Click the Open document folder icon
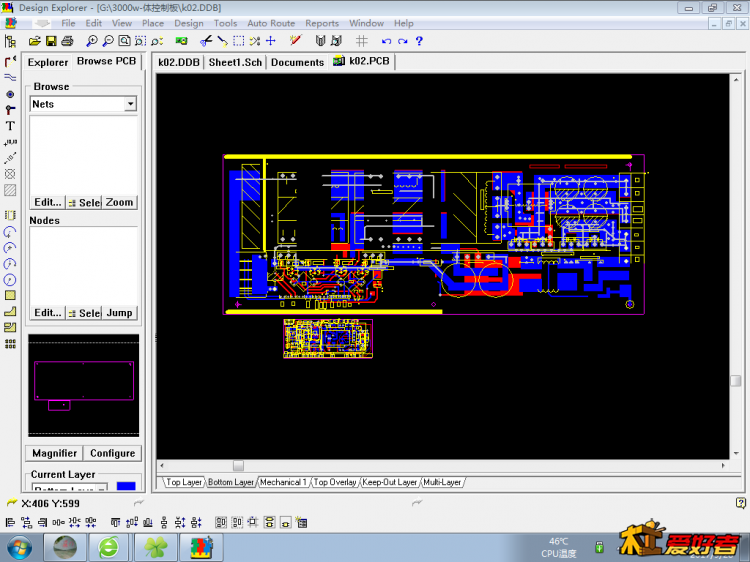 35,41
